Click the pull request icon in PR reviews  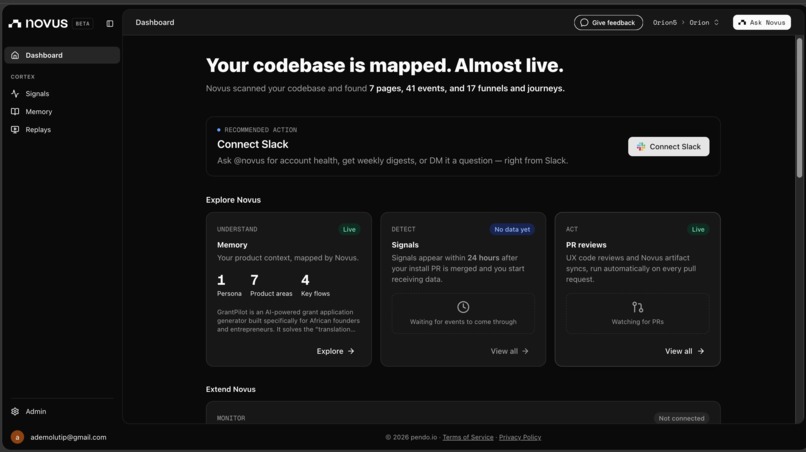[637, 307]
